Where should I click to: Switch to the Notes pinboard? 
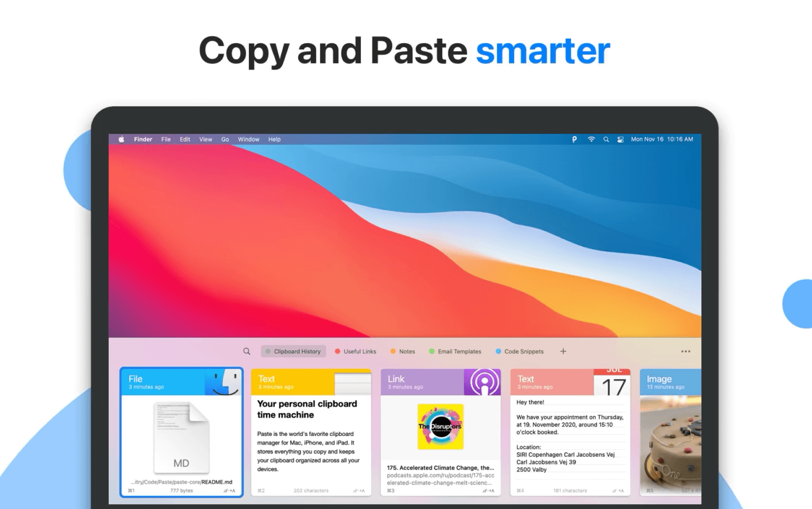pyautogui.click(x=403, y=351)
